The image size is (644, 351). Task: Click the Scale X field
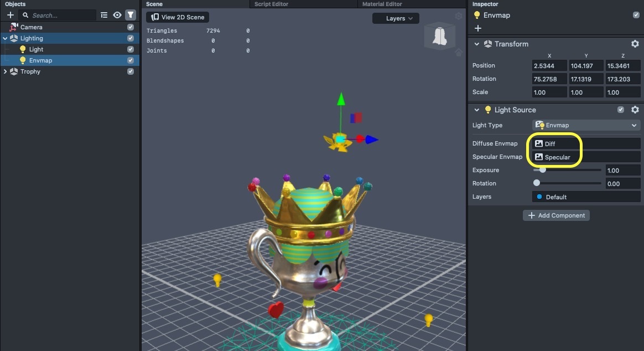[x=549, y=92]
